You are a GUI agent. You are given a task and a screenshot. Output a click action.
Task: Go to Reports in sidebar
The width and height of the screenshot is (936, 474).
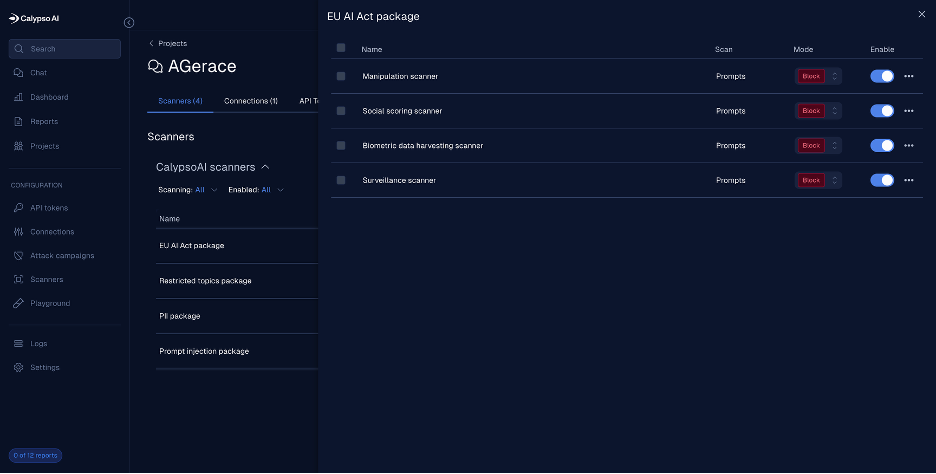pyautogui.click(x=44, y=122)
